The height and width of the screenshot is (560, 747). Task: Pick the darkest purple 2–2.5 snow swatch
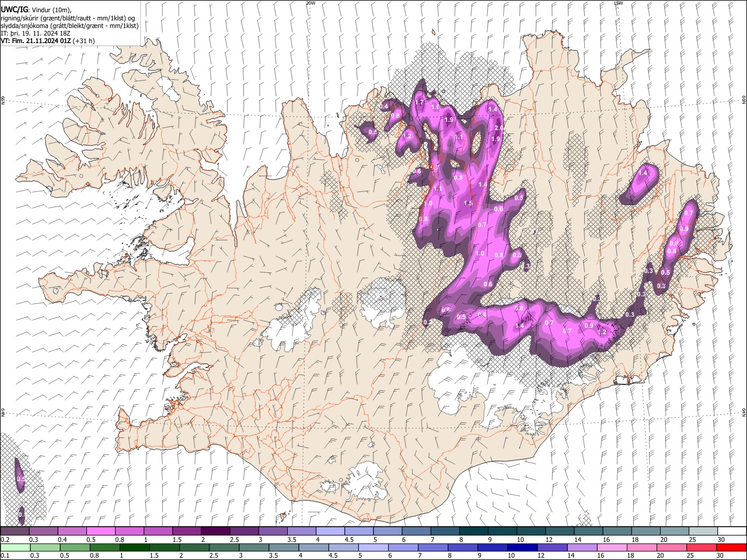point(215,531)
